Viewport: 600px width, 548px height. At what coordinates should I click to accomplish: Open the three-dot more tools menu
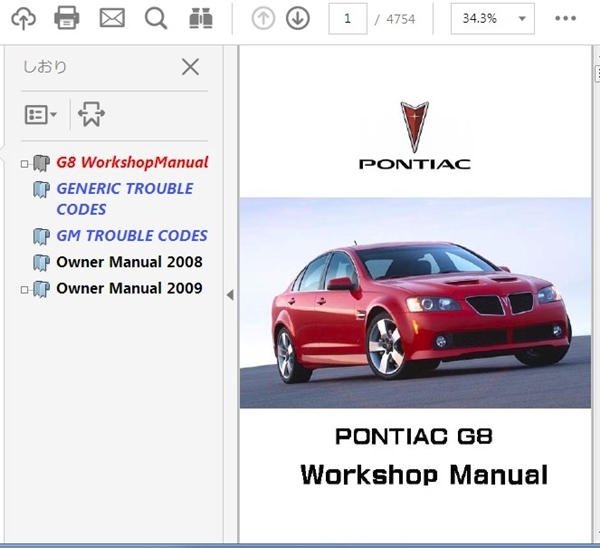(x=565, y=18)
